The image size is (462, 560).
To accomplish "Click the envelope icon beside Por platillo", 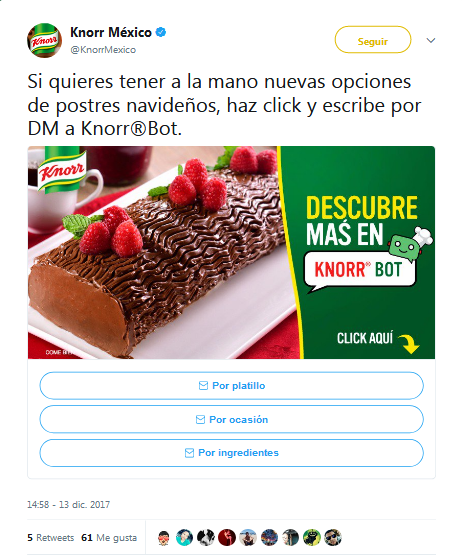I will click(203, 386).
